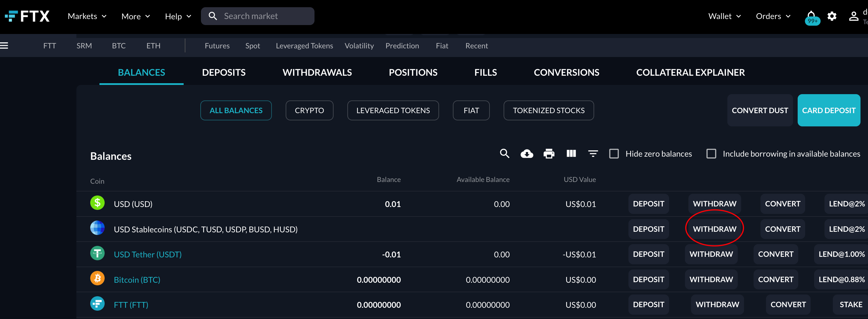This screenshot has height=319, width=868.
Task: Open the Wallet dropdown
Action: click(x=724, y=16)
